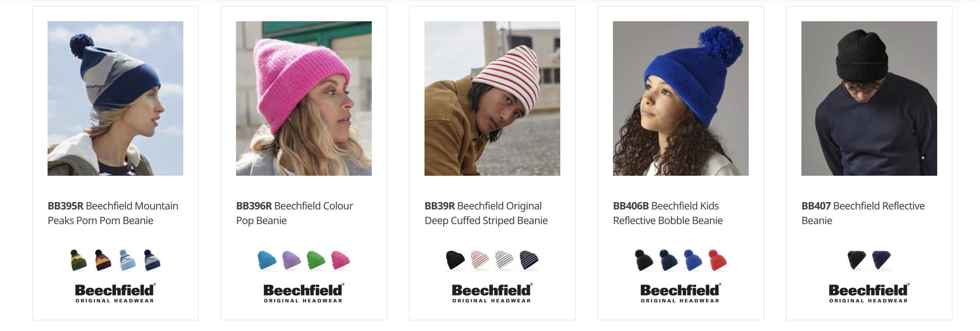Open the BB407 Reflective Beanie product photo
The height and width of the screenshot is (331, 980).
pos(869,98)
